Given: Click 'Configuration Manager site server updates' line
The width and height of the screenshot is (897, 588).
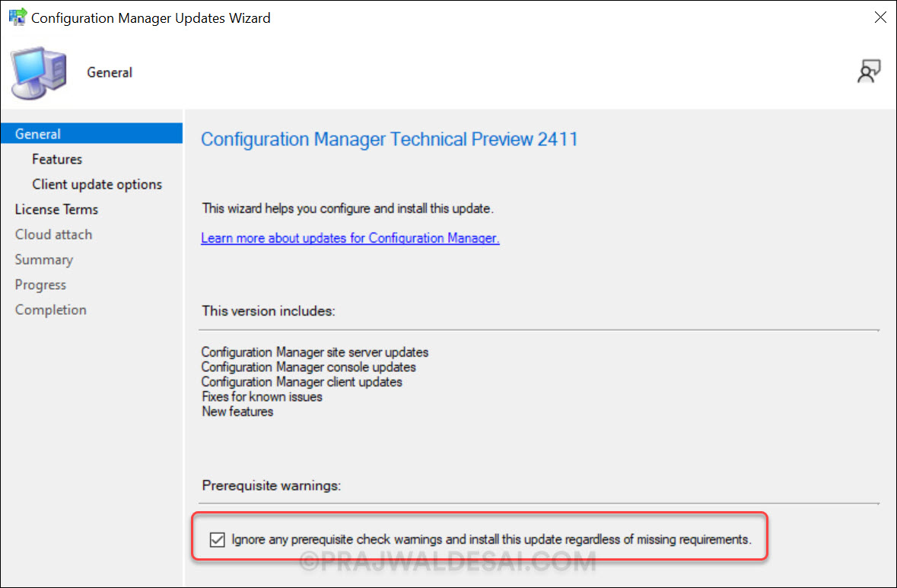Looking at the screenshot, I should click(x=315, y=351).
